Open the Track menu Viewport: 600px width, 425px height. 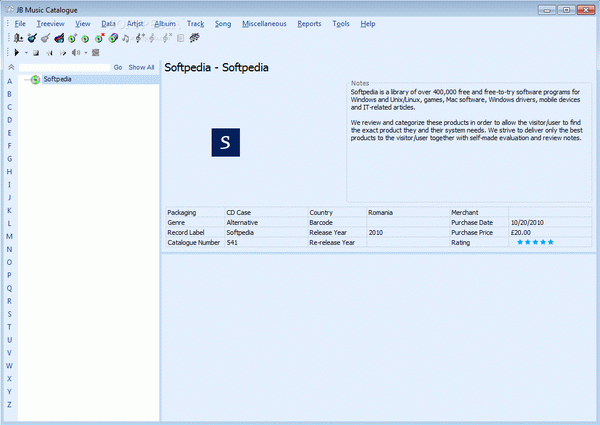(196, 24)
